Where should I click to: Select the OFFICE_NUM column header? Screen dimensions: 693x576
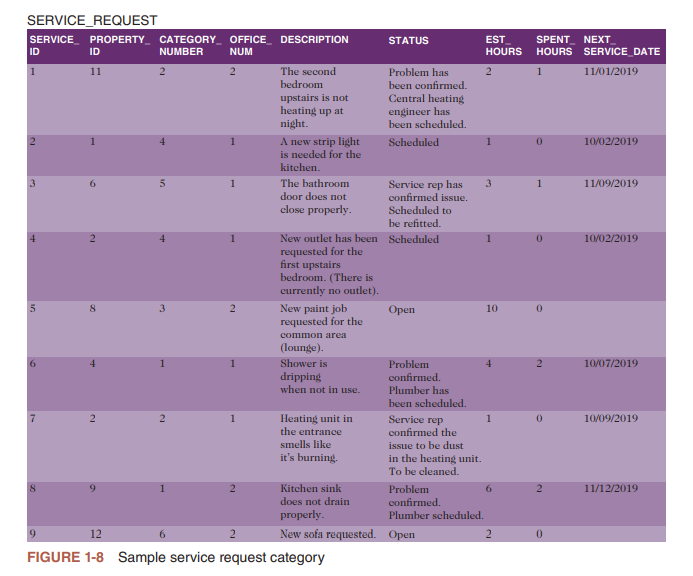tap(251, 46)
